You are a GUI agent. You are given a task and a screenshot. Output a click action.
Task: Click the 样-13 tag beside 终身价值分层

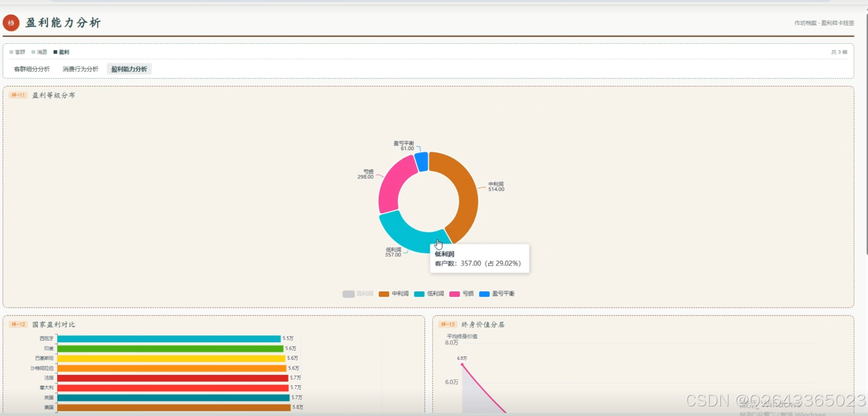pos(448,325)
